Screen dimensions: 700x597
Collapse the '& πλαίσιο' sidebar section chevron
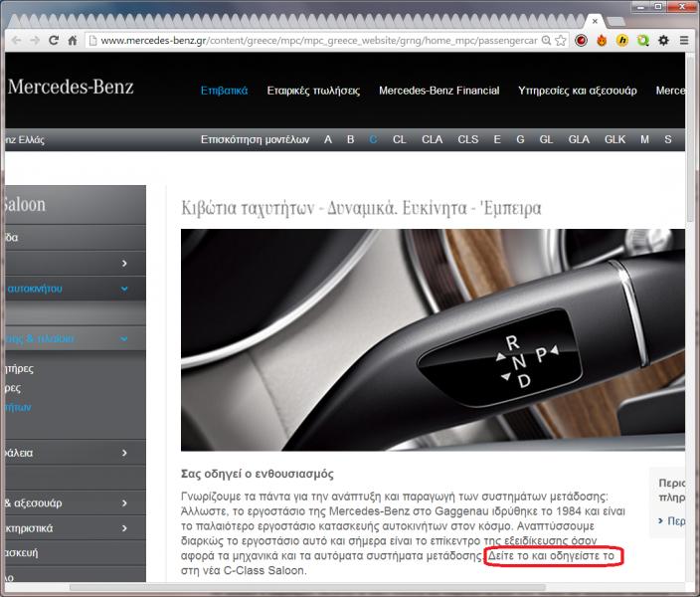pyautogui.click(x=124, y=338)
